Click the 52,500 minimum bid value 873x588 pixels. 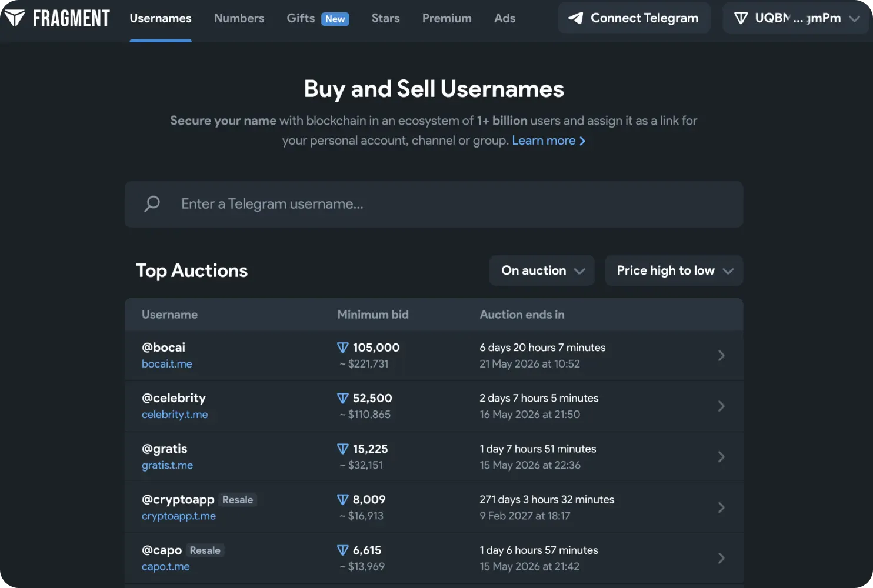(x=372, y=398)
